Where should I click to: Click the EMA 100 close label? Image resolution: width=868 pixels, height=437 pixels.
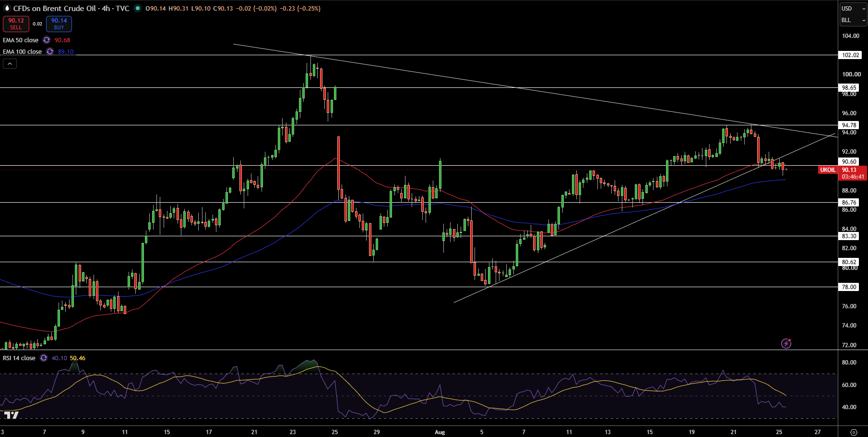[22, 52]
